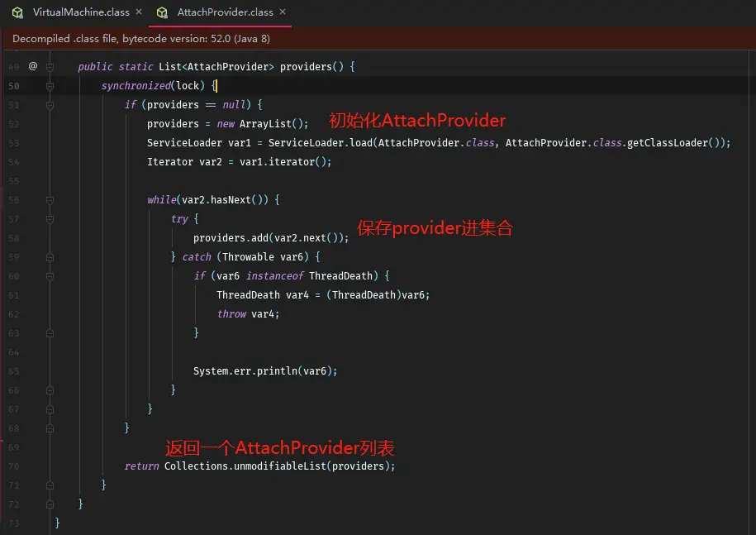The height and width of the screenshot is (535, 756).
Task: Fold the catch block at line 59
Action: [x=50, y=258]
